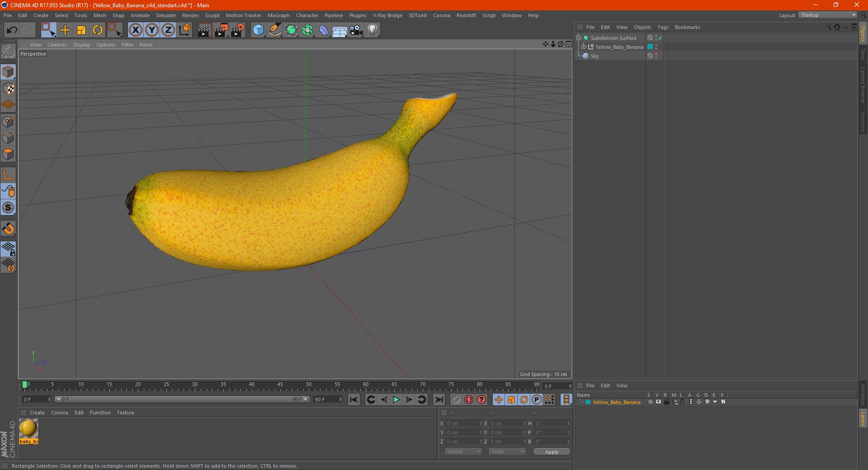This screenshot has width=868, height=470.
Task: Select the Rotate tool
Action: (98, 30)
